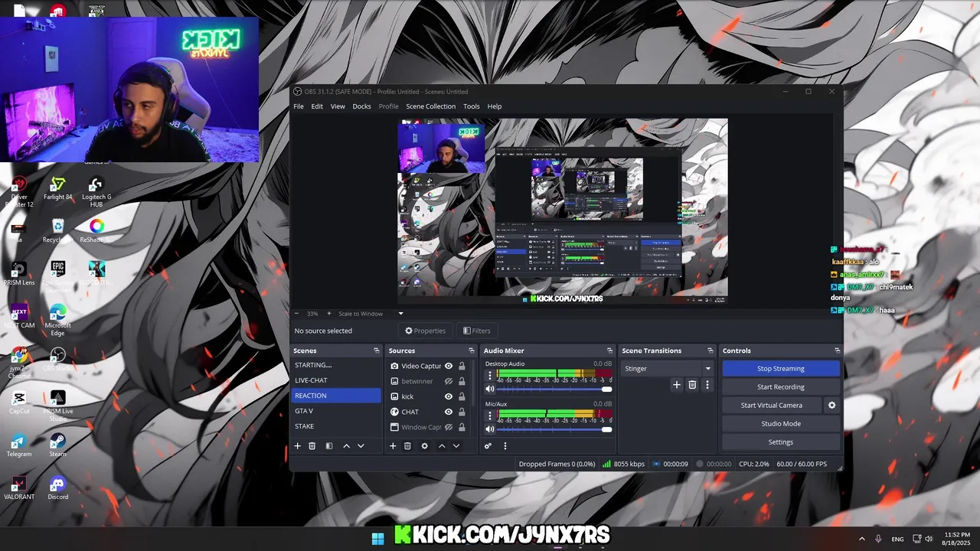The width and height of the screenshot is (980, 551).
Task: Open the View menu
Action: (x=338, y=106)
